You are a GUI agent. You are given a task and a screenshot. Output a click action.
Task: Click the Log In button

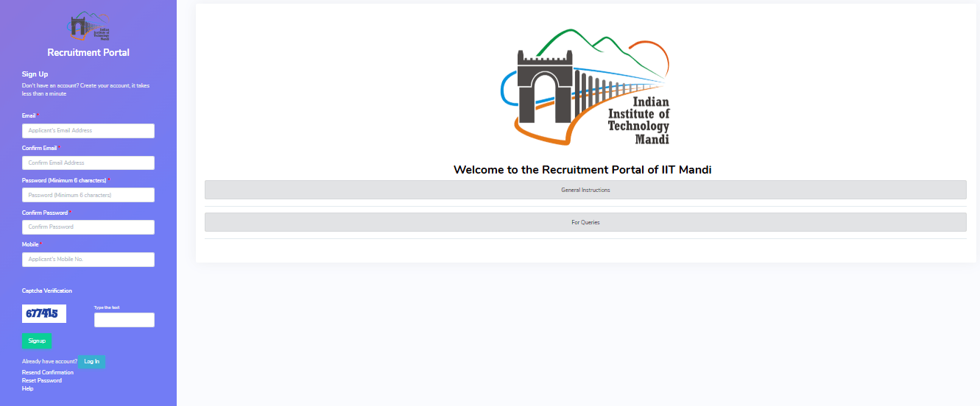coord(91,362)
